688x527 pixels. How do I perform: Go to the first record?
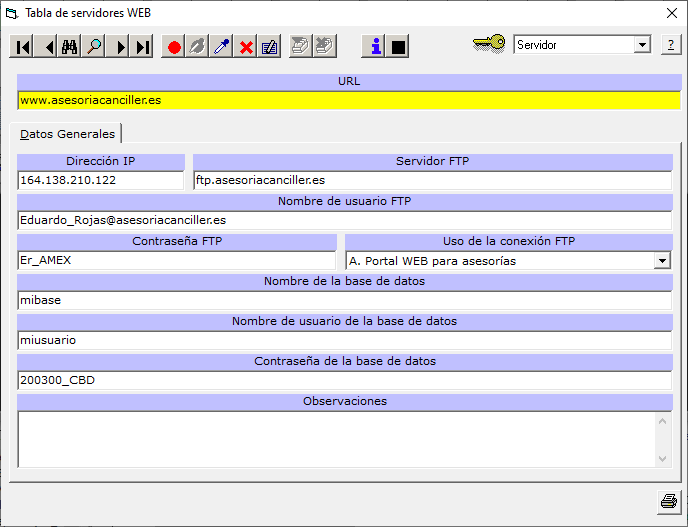(22, 47)
